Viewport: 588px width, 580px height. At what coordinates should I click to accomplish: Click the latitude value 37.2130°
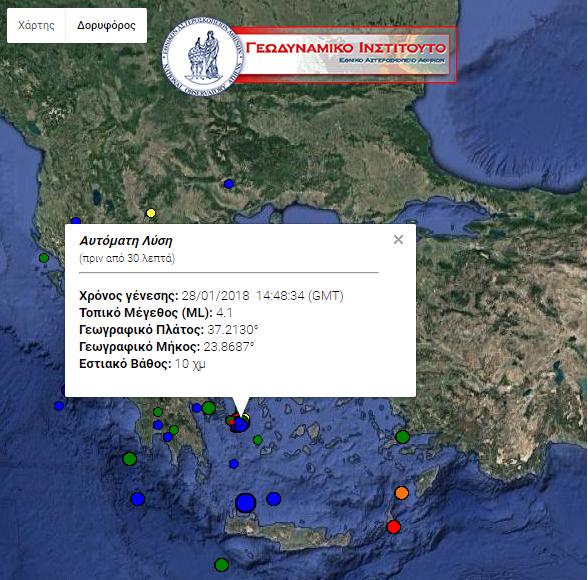(232, 330)
